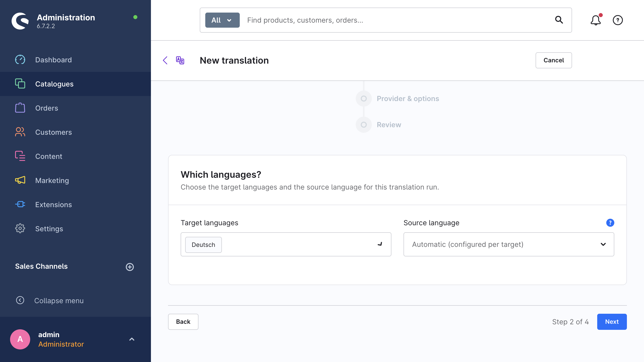Click the search magnifier icon

(x=559, y=20)
